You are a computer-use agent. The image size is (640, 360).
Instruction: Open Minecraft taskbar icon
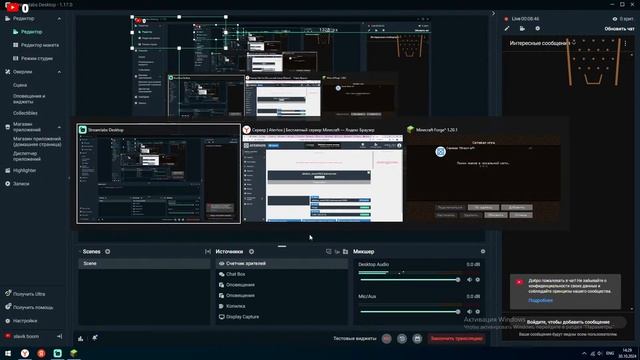pyautogui.click(x=74, y=353)
